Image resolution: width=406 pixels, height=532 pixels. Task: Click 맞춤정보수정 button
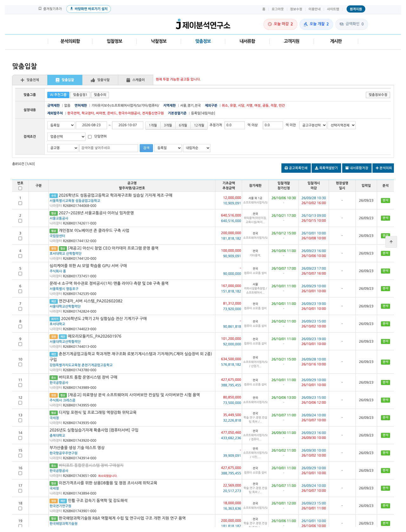378,95
